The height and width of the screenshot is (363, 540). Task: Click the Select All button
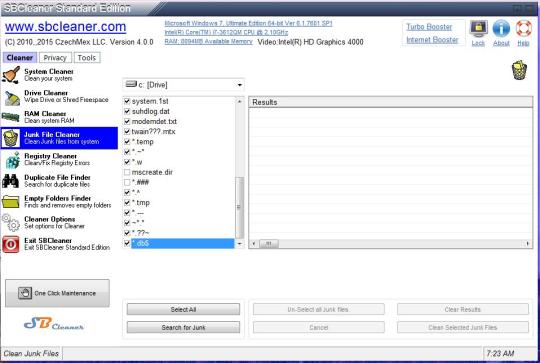point(183,309)
